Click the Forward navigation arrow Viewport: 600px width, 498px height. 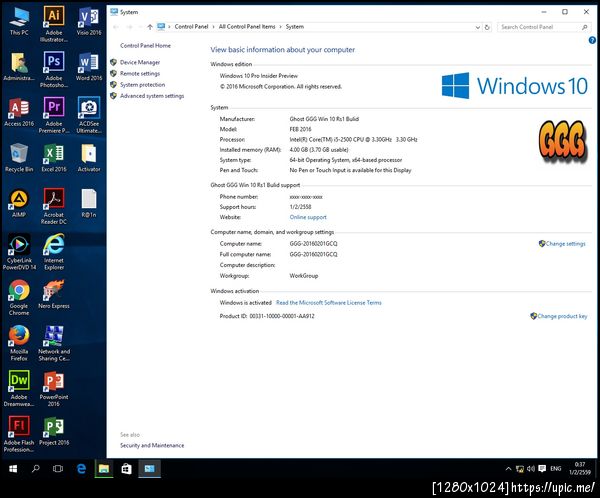(130, 27)
